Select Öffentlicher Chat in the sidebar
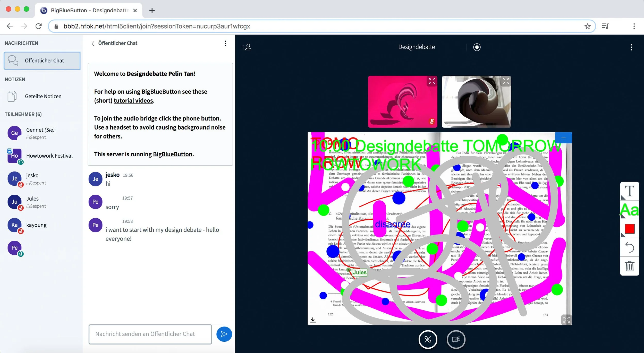Viewport: 644px width, 353px height. [x=42, y=61]
